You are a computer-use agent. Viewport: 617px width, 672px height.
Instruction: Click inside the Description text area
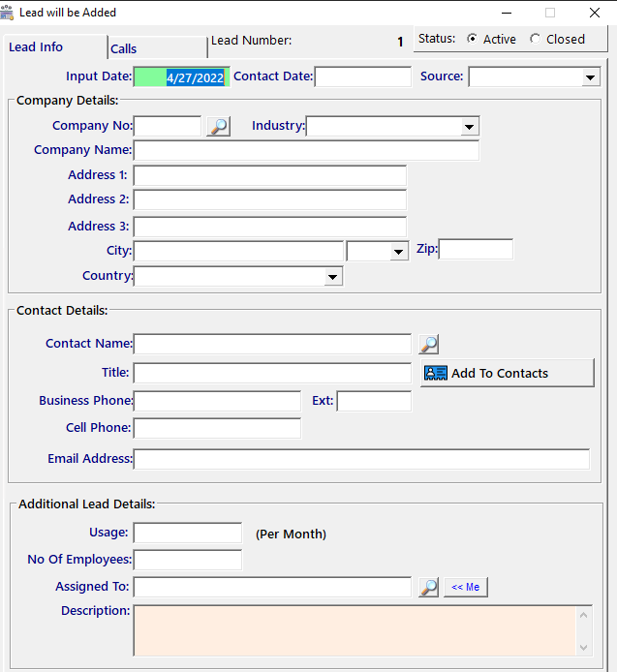pos(355,631)
